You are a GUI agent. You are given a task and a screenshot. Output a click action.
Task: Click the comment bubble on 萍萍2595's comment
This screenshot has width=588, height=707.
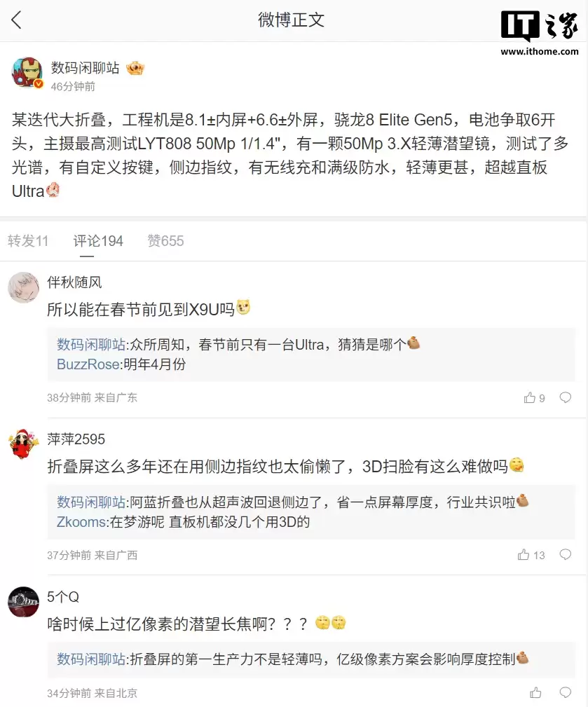pos(565,554)
